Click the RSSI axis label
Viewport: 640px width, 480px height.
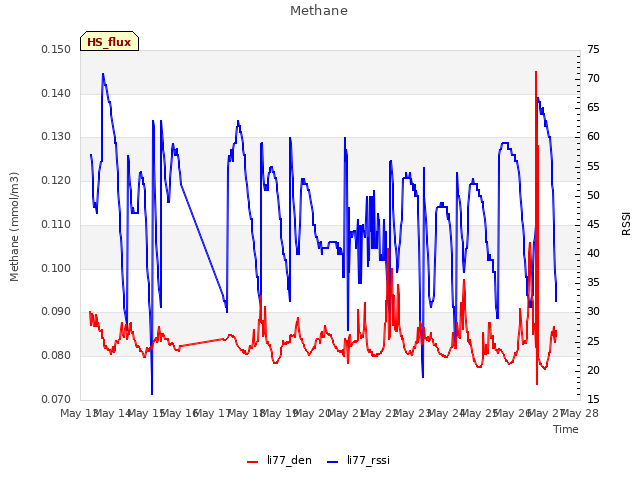pyautogui.click(x=626, y=223)
